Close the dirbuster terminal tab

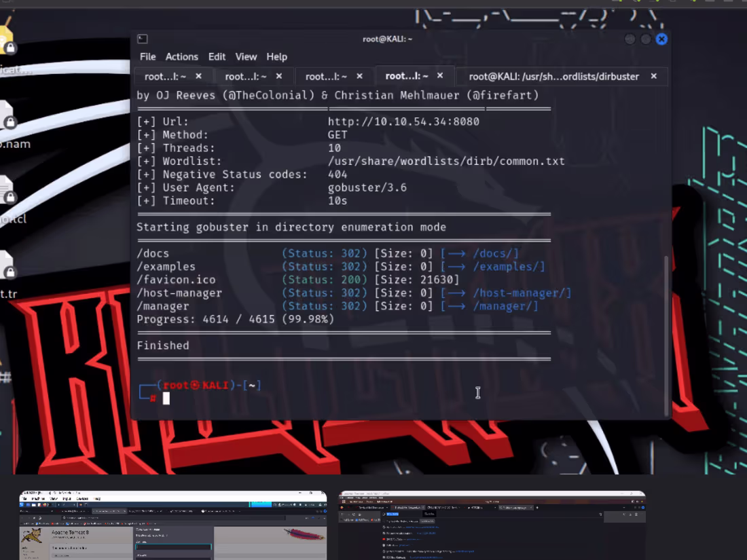point(653,77)
